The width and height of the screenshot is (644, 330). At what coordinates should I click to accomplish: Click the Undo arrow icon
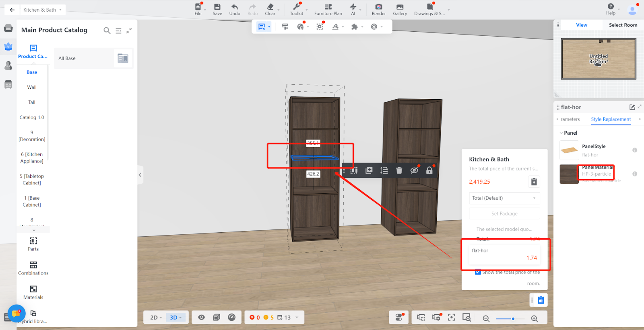click(x=235, y=7)
